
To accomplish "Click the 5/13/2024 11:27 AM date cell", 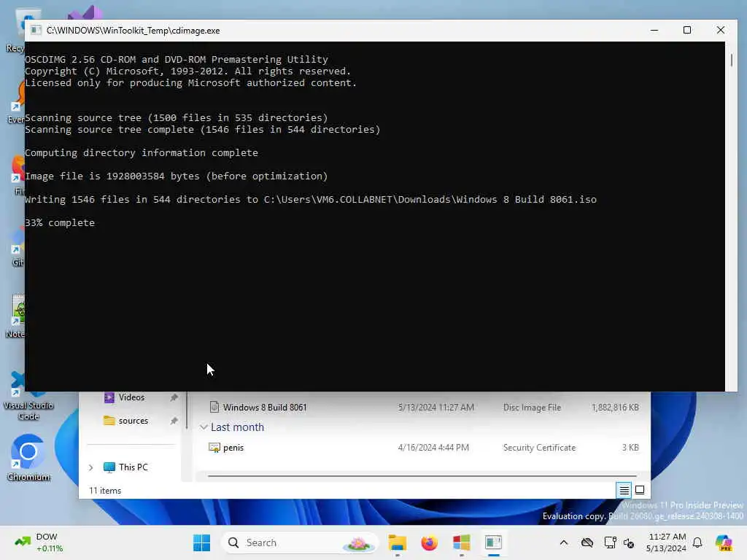I will point(436,408).
